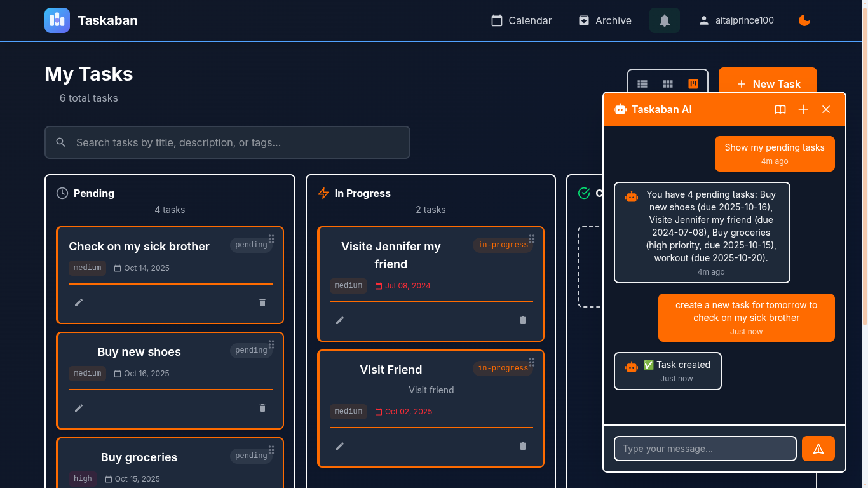
Task: Open the Taskaban AI book icon
Action: 780,109
